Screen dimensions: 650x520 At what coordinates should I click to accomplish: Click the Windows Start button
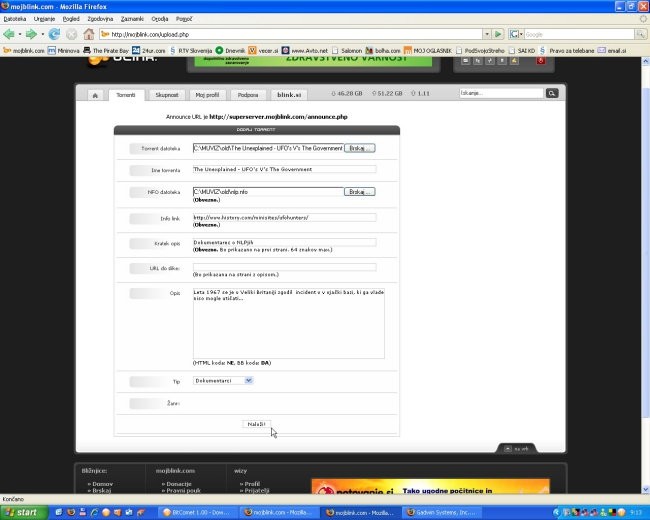pos(22,512)
